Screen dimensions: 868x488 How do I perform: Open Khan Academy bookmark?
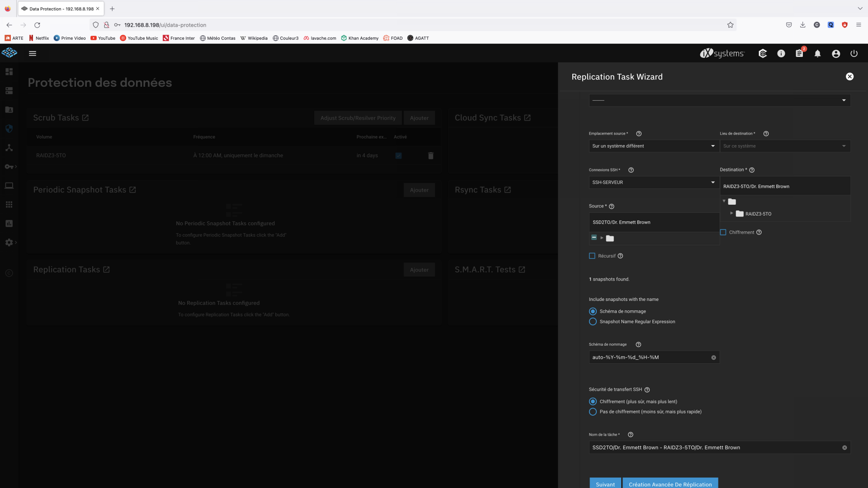click(x=360, y=38)
